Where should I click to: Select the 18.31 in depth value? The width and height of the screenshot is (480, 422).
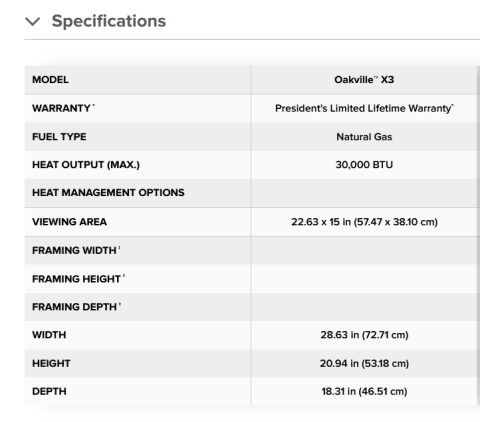click(364, 391)
